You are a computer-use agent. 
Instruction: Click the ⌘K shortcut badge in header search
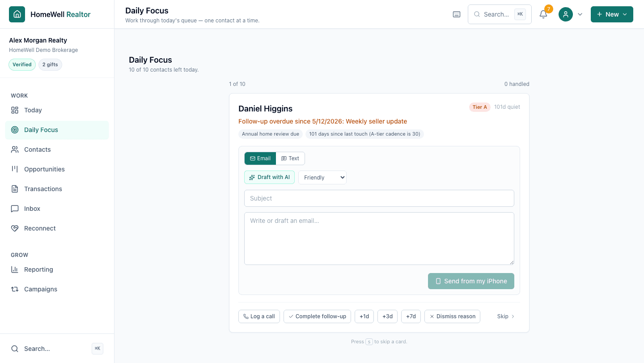[x=520, y=14]
